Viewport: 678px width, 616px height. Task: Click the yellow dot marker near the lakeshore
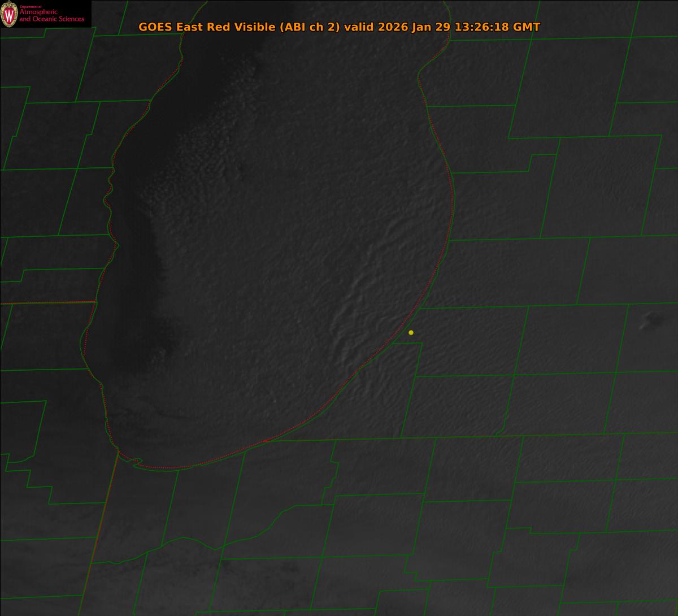coord(411,332)
